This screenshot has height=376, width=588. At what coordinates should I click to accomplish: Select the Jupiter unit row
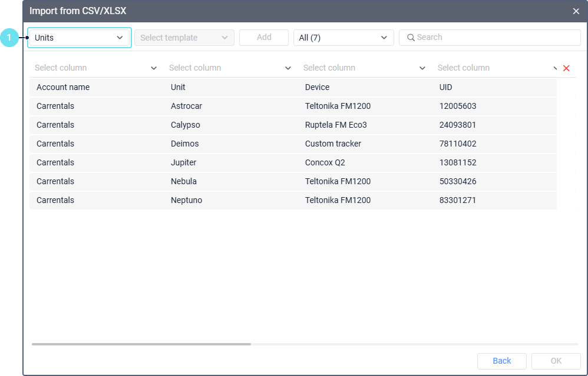(184, 163)
